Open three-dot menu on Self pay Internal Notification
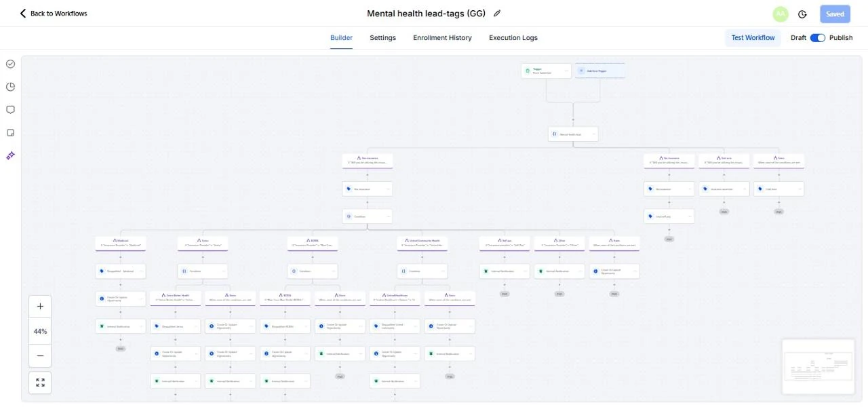The image size is (868, 407). coord(526,271)
